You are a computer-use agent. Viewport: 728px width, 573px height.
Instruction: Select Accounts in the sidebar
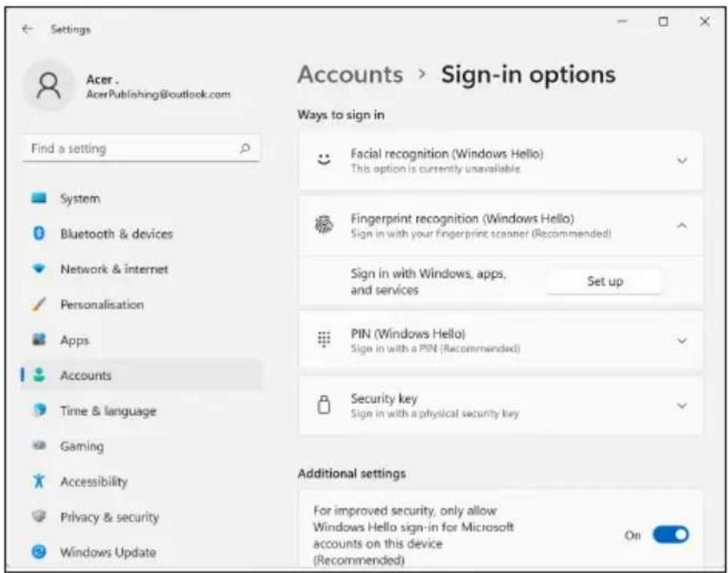click(x=141, y=375)
